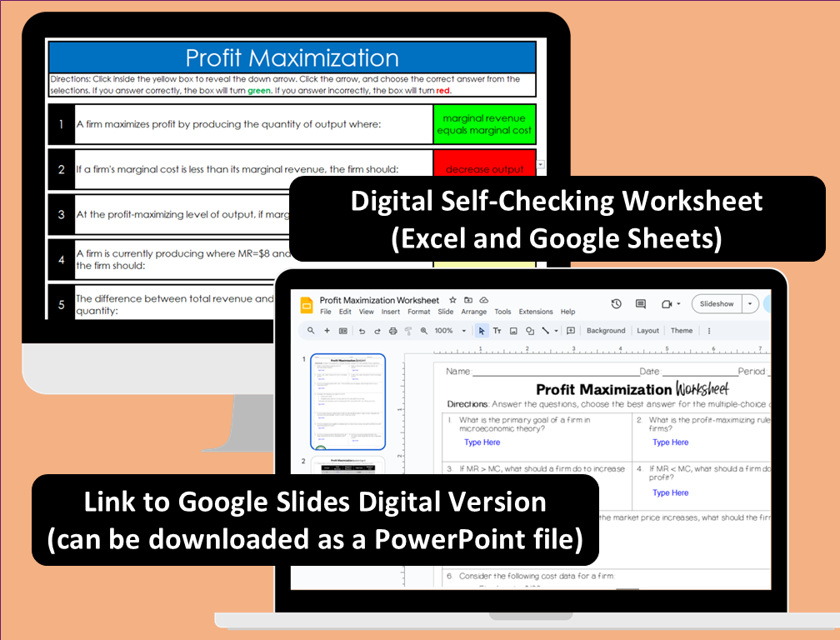Viewport: 840px width, 640px height.
Task: Add a comment with toolbar icon
Action: point(571,331)
